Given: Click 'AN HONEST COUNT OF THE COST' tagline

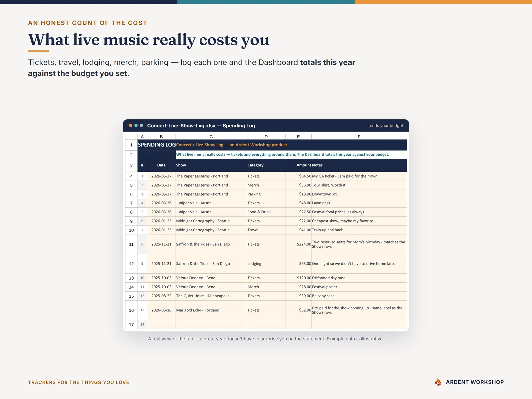Looking at the screenshot, I should (x=87, y=23).
